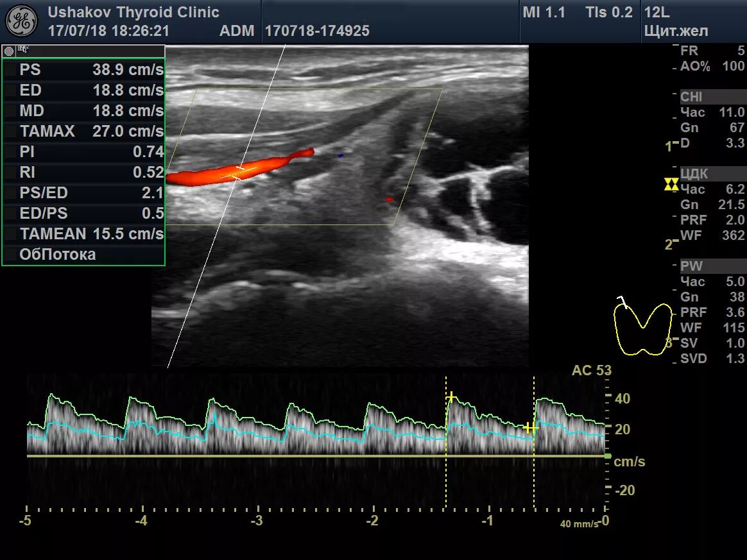Viewport: 747px width, 560px height.
Task: Click the 40 mm/s sweep speed label
Action: coord(579,524)
